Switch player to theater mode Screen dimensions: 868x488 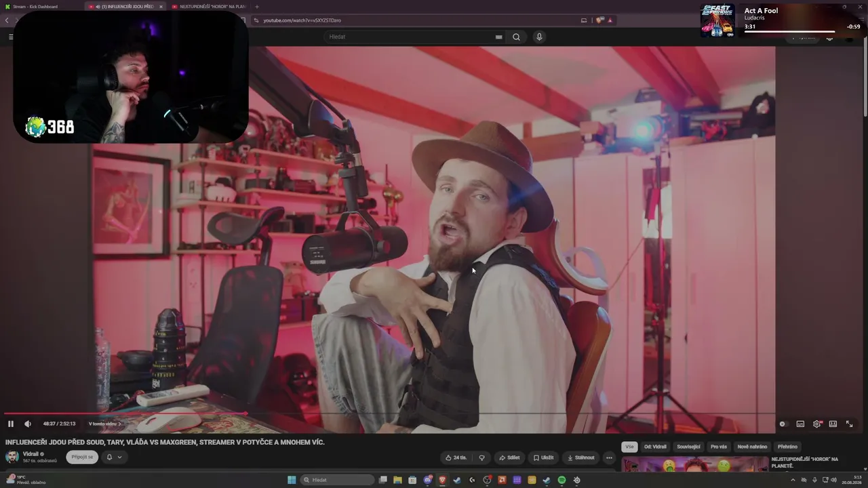pos(833,424)
